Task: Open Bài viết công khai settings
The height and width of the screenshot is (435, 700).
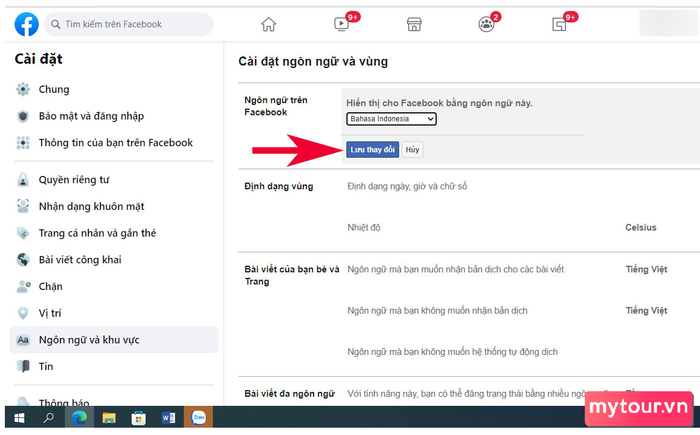Action: pos(114,259)
